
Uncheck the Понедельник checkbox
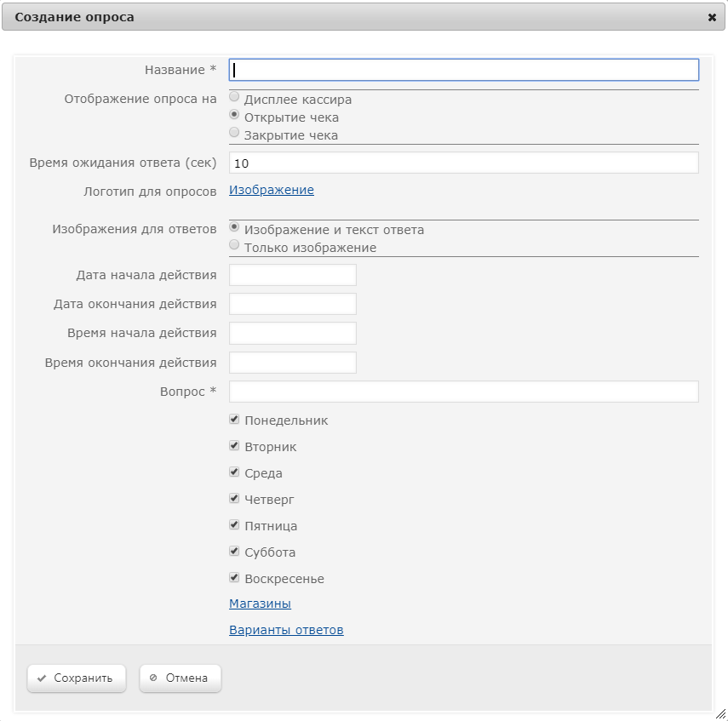[x=234, y=420]
